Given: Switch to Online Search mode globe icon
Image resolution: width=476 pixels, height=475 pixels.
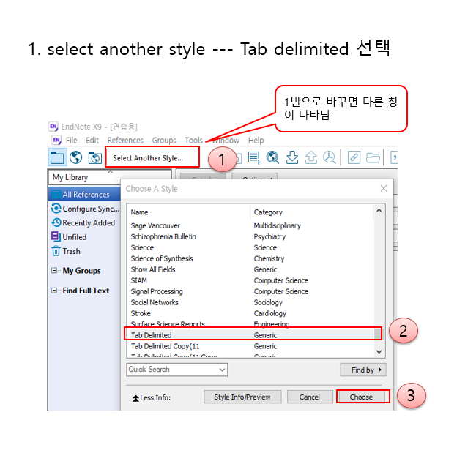Looking at the screenshot, I should tap(76, 157).
